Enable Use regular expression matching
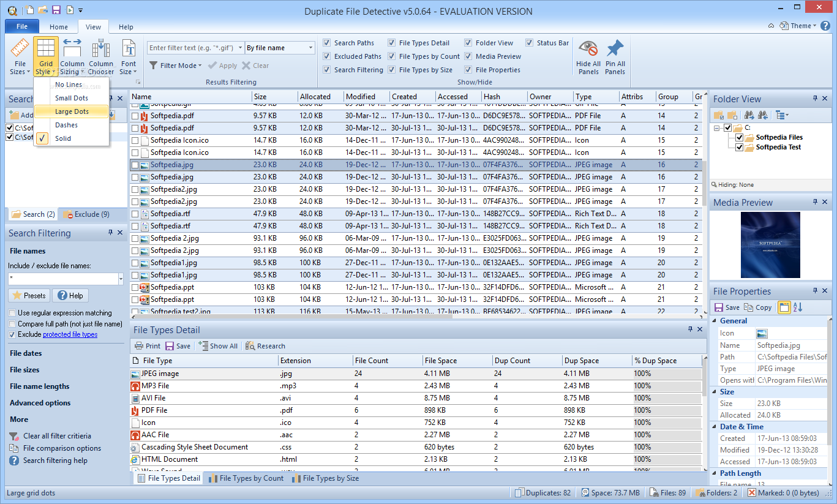This screenshot has height=504, width=837. (12, 313)
